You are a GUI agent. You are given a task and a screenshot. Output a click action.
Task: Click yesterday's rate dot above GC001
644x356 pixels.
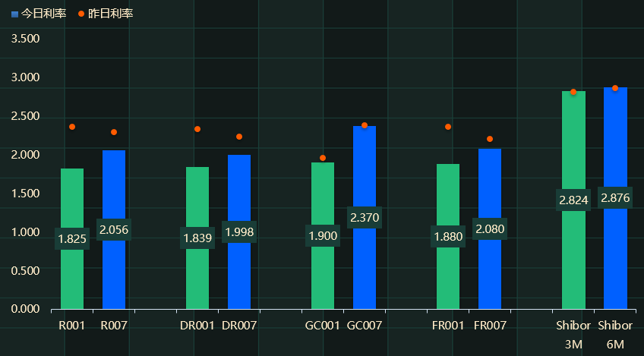point(323,158)
